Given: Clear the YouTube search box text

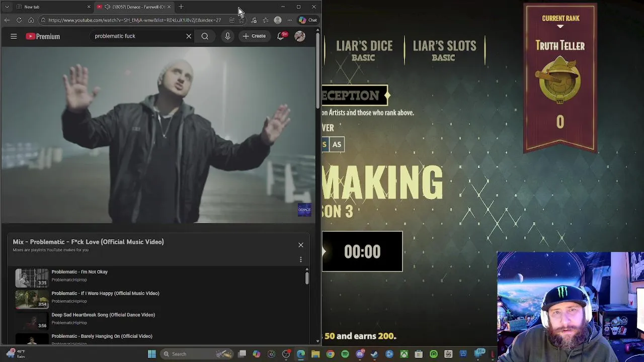Looking at the screenshot, I should (189, 36).
